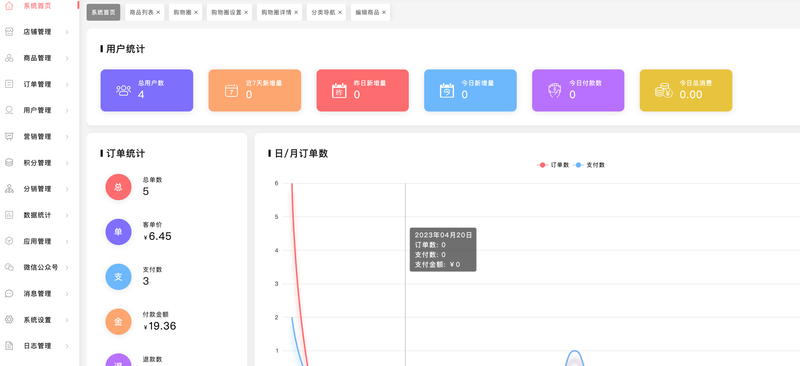Open 日志管理 menu label
This screenshot has width=800, height=366.
click(x=37, y=346)
